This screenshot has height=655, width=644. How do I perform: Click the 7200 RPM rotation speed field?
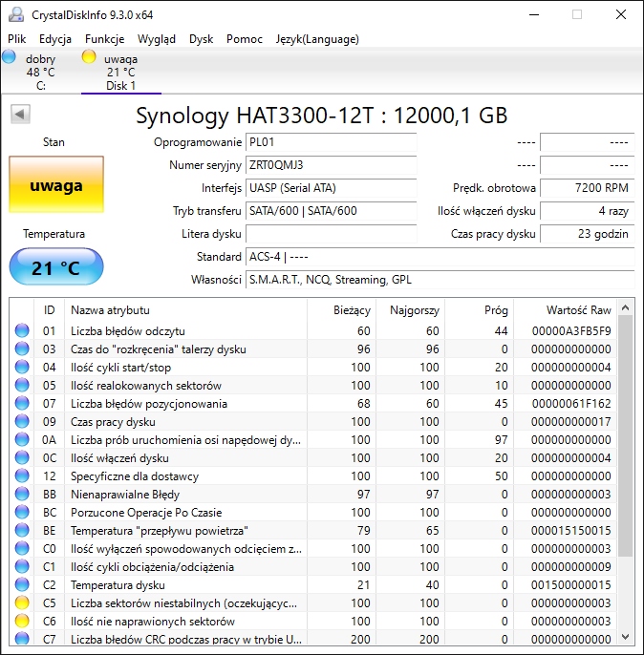(x=588, y=188)
